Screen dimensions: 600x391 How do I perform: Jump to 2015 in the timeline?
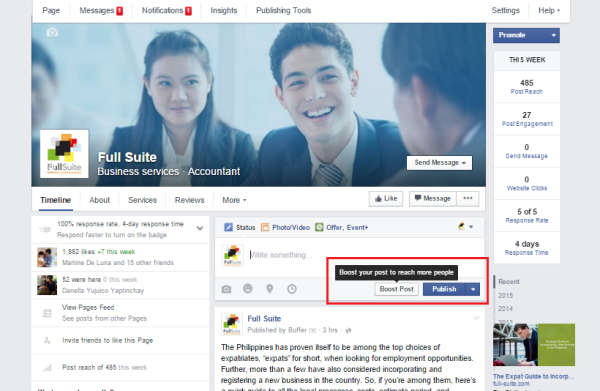(x=505, y=295)
